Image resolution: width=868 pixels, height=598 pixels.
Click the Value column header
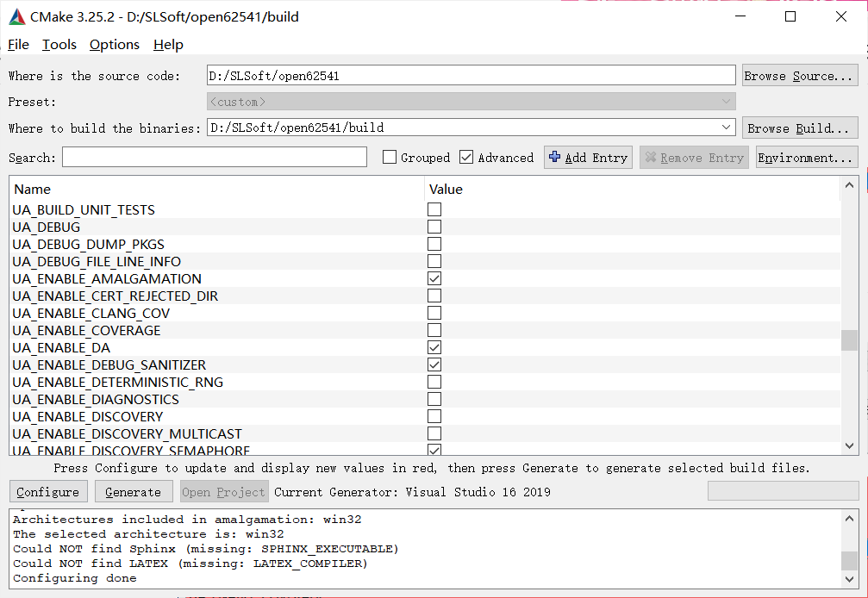click(633, 190)
